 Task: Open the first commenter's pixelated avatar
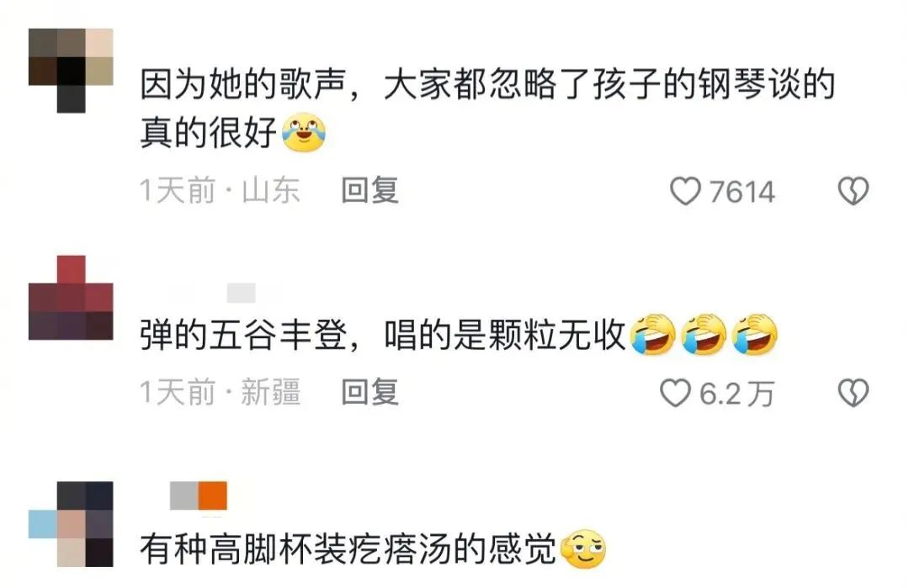(71, 70)
